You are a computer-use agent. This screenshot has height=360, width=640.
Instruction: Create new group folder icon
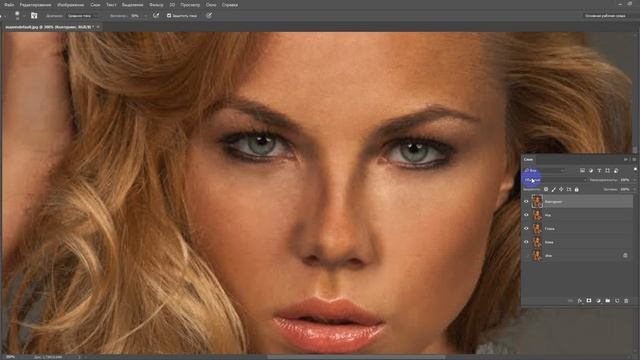coord(608,301)
